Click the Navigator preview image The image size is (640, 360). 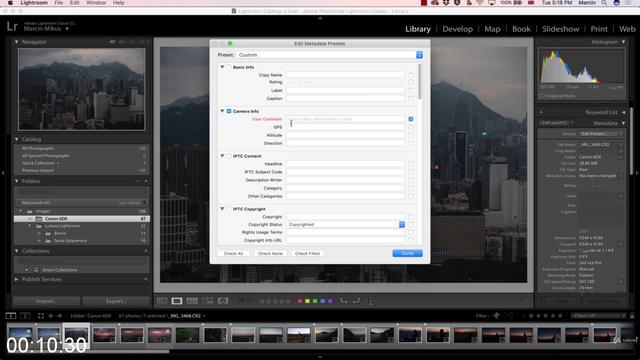tap(82, 89)
